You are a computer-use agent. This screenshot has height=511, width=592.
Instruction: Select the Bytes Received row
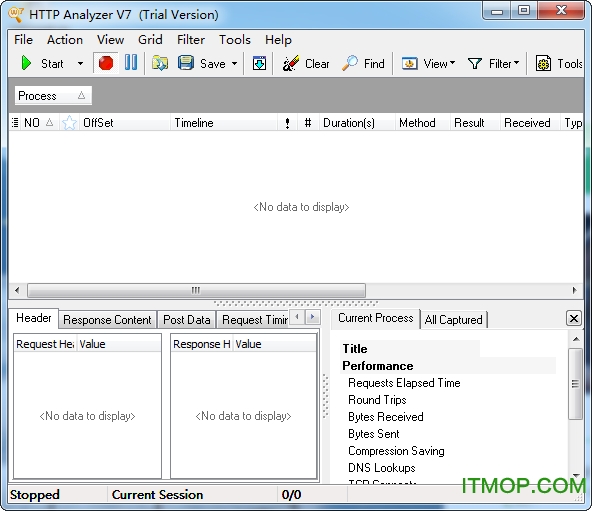coord(385,417)
